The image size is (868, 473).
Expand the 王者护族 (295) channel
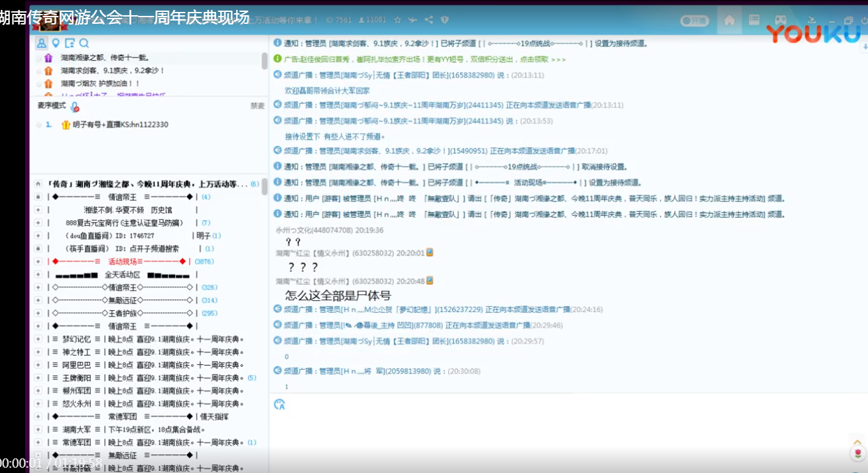click(39, 313)
